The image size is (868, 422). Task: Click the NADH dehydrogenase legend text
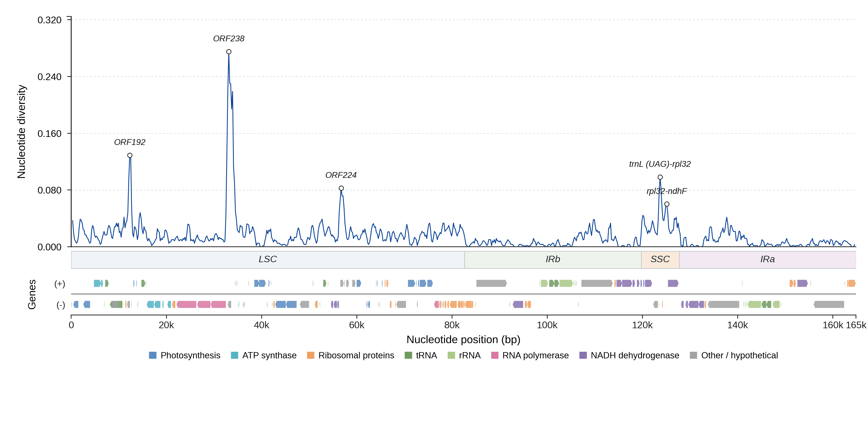(x=635, y=355)
